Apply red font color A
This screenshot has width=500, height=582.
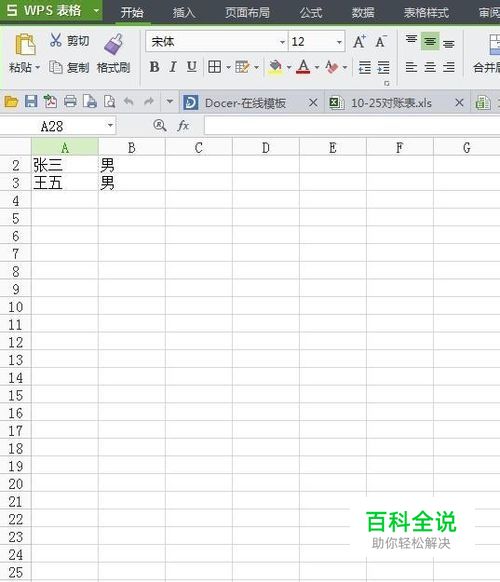pyautogui.click(x=303, y=67)
